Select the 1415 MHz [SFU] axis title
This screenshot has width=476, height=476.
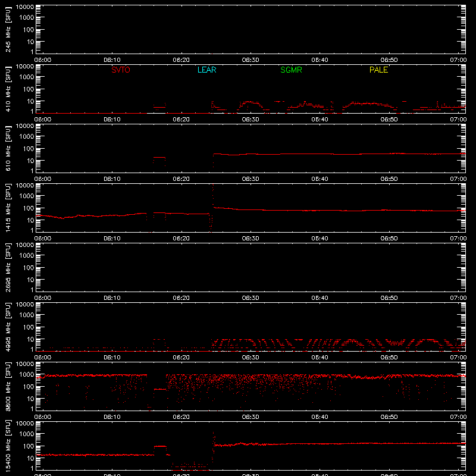pyautogui.click(x=8, y=208)
